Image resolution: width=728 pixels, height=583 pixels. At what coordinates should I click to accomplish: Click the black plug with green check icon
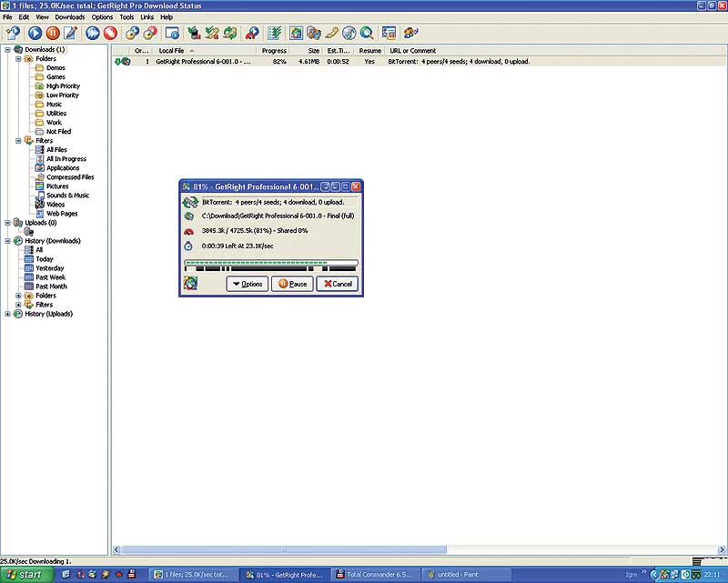pos(194,33)
